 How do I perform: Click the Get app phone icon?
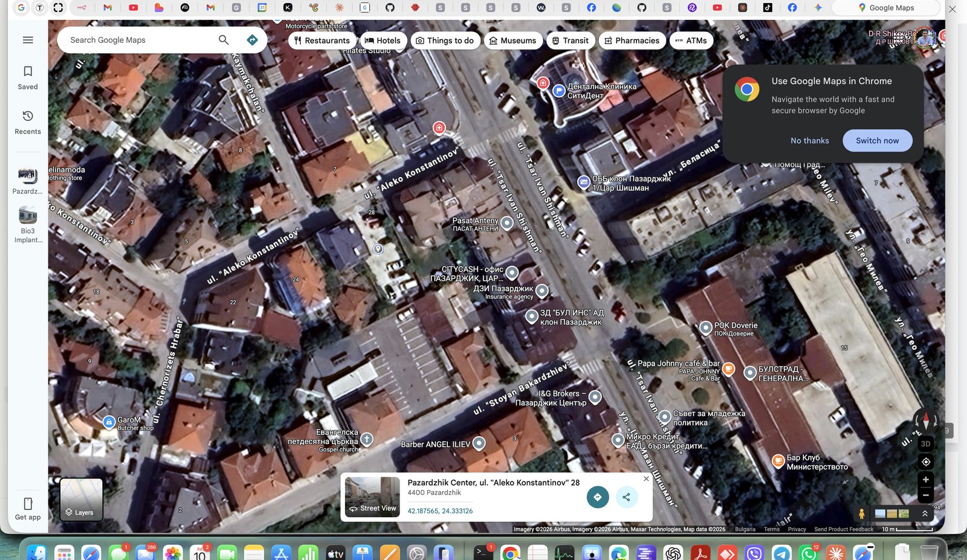point(28,508)
